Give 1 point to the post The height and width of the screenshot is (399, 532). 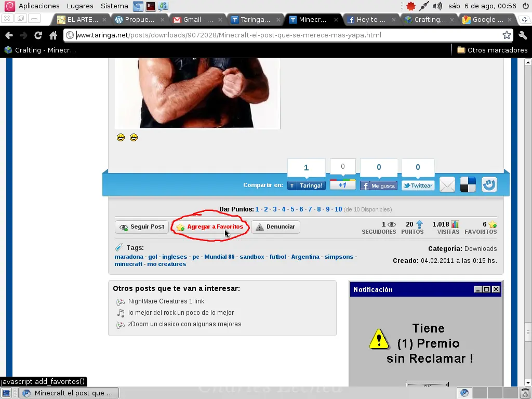click(x=257, y=209)
